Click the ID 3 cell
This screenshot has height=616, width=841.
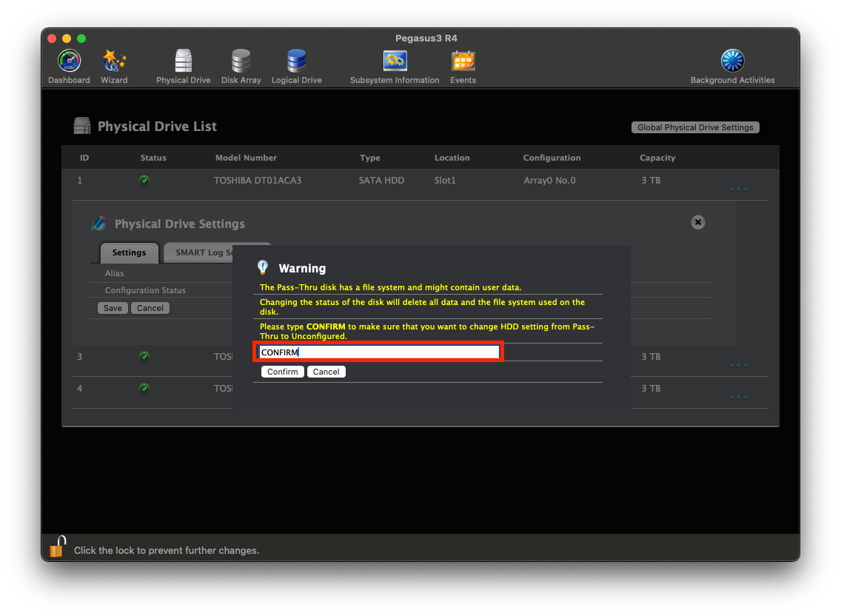(79, 356)
